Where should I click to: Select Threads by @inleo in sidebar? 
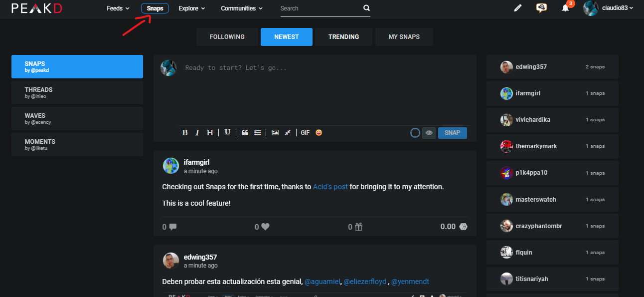pos(77,93)
